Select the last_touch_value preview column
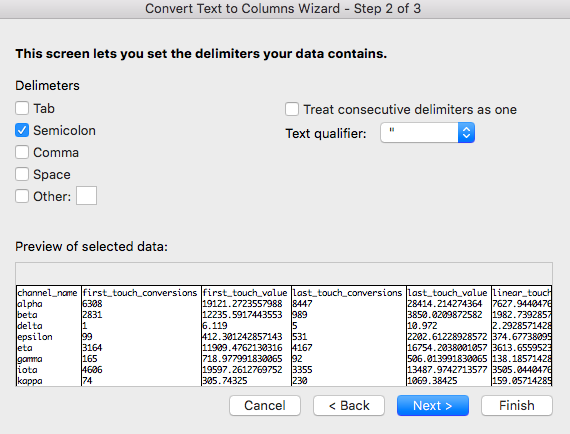Screen dimensions: 570x434 pyautogui.click(x=449, y=336)
